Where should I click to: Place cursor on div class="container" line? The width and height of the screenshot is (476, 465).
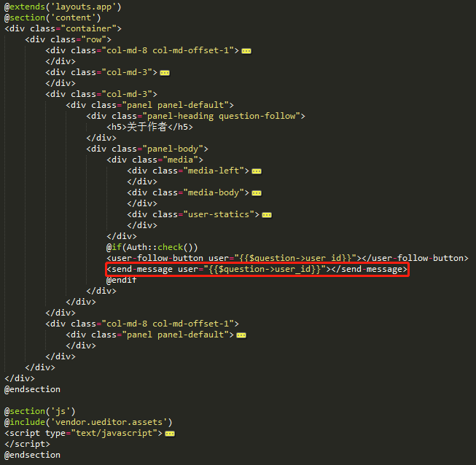pyautogui.click(x=63, y=28)
